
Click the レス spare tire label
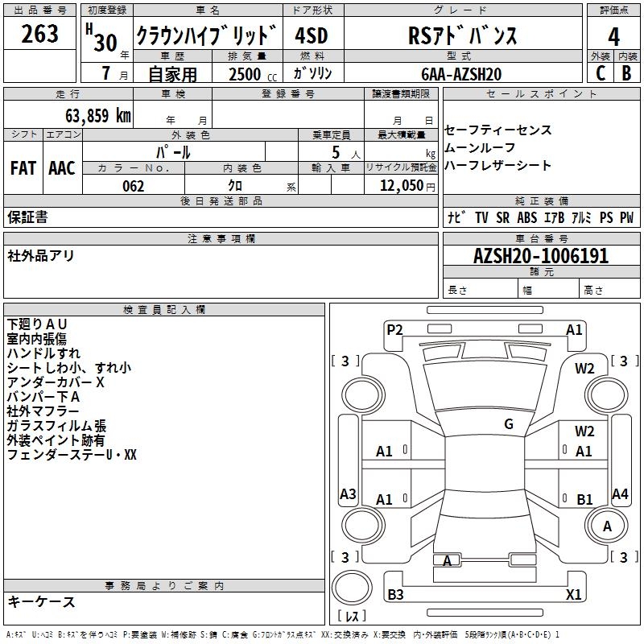coord(352,616)
